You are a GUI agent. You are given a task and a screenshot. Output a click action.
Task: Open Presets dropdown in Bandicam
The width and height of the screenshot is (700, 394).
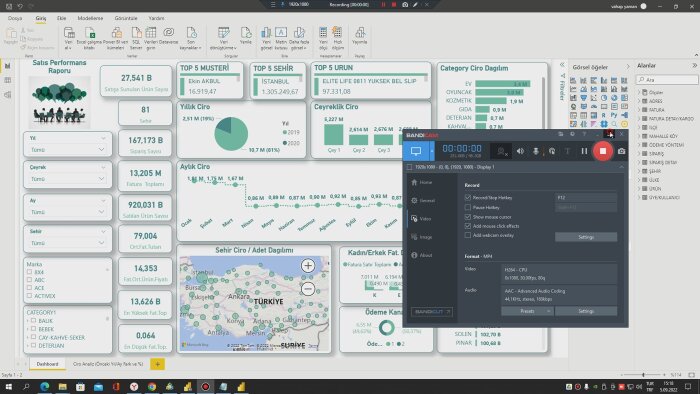pos(527,311)
